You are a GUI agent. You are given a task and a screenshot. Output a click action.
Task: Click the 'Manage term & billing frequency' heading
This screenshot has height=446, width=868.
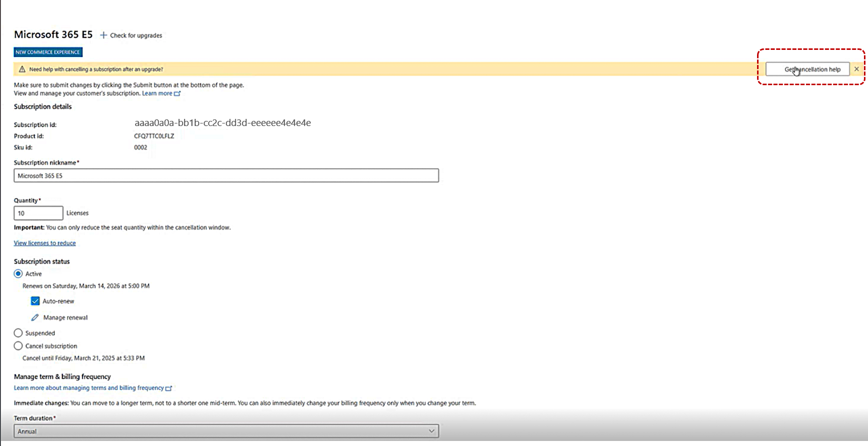(63, 376)
